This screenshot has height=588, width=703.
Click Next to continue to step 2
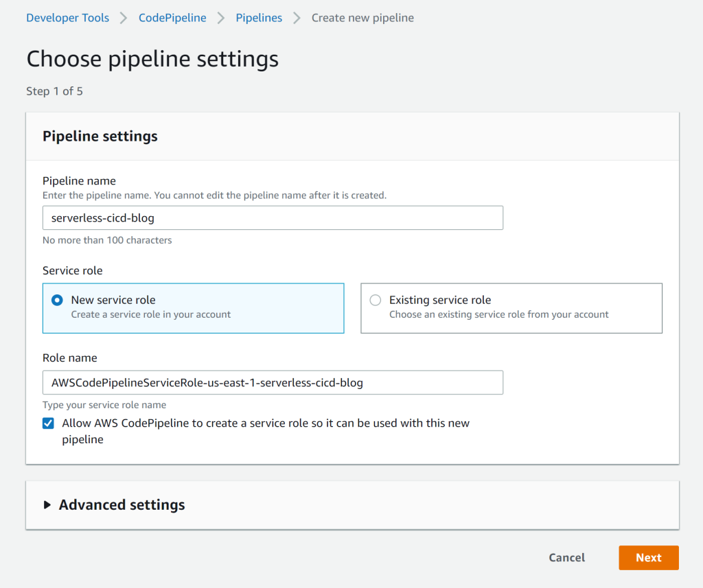648,557
